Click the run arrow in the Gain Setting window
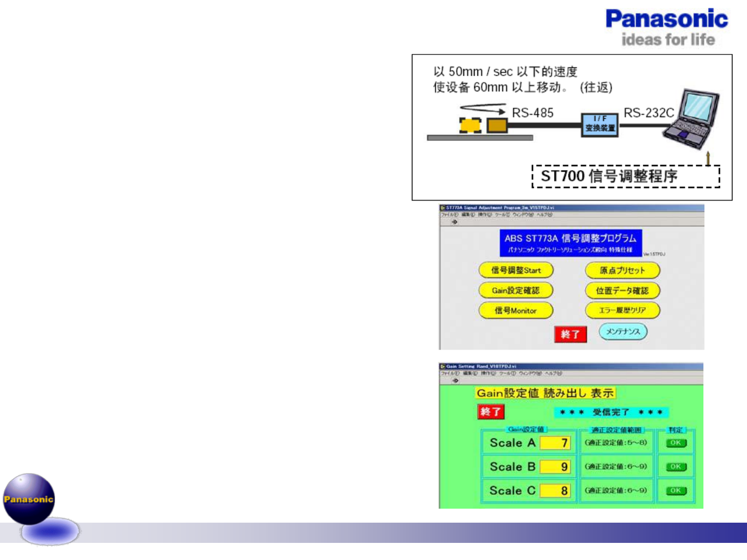Viewport: 747px width, 560px height. 455,381
